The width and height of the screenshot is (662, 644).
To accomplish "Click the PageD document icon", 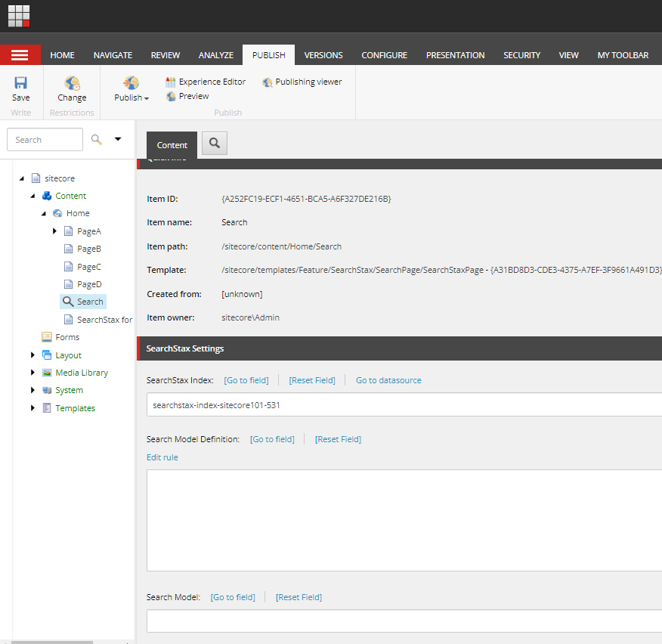I will coord(69,284).
